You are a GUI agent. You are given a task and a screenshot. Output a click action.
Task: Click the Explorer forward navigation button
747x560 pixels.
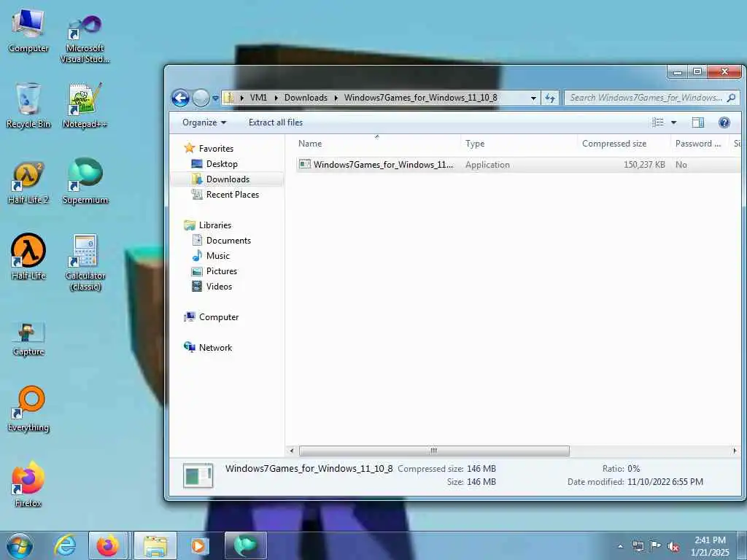pyautogui.click(x=201, y=98)
